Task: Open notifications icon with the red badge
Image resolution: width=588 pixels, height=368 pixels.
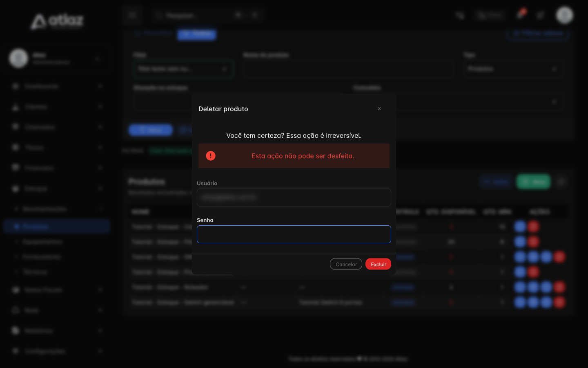Action: (521, 15)
